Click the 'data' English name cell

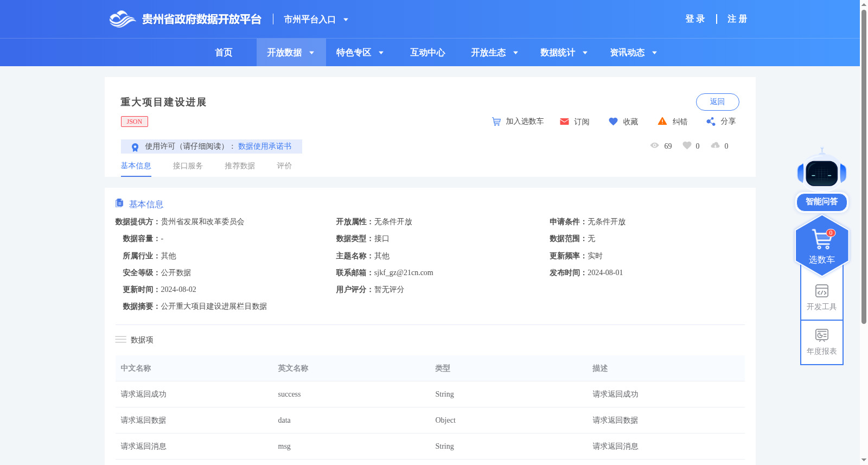284,421
